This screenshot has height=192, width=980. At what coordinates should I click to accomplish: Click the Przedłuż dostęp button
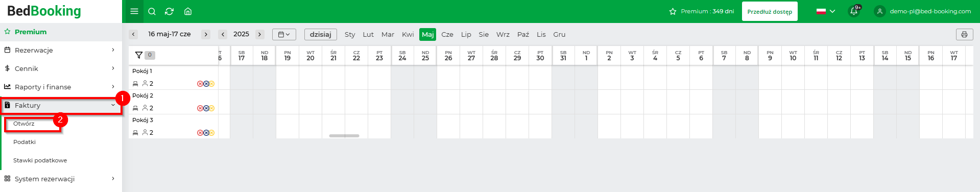[x=770, y=11]
